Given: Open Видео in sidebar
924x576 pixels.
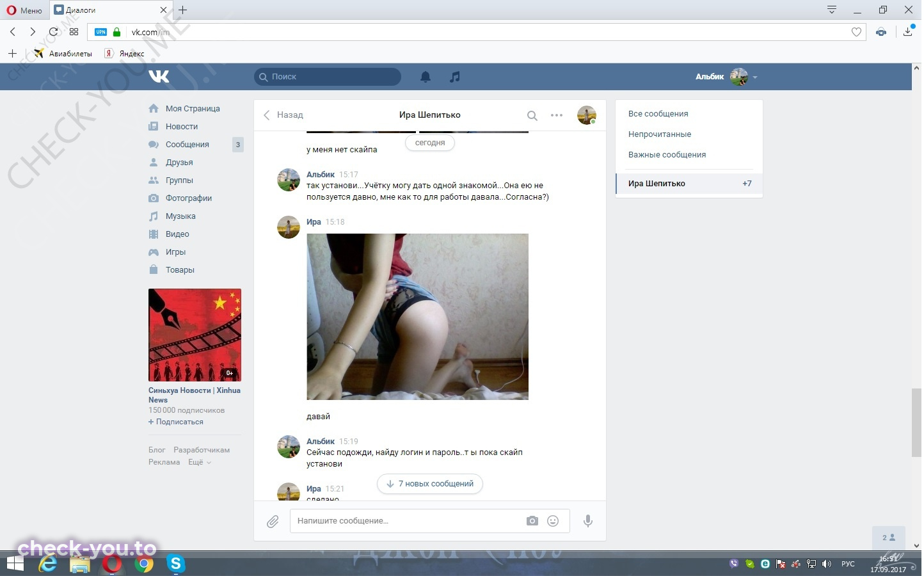Looking at the screenshot, I should point(177,234).
